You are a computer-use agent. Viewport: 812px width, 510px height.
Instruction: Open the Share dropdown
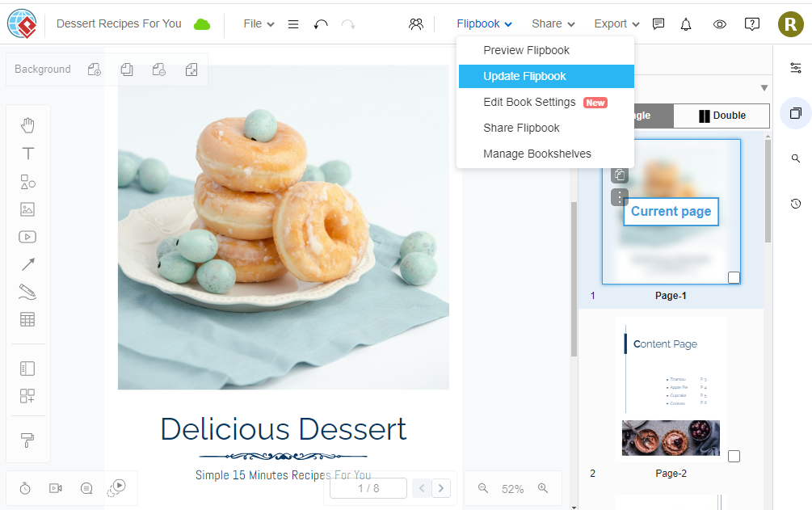(553, 24)
